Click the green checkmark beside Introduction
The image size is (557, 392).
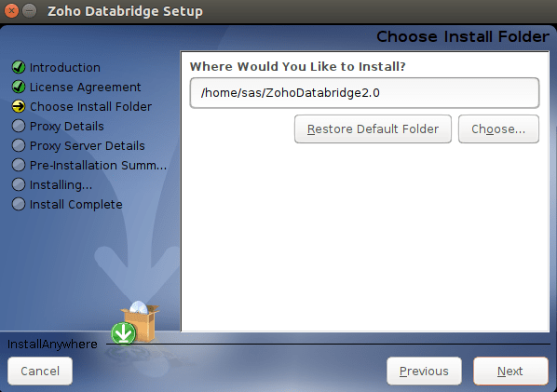19,67
